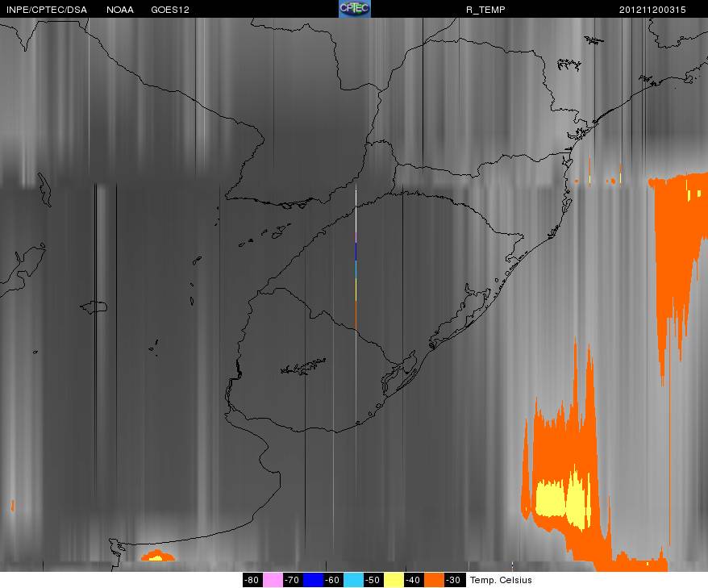Click the yellow legend swatch
The image size is (708, 588).
[394, 580]
